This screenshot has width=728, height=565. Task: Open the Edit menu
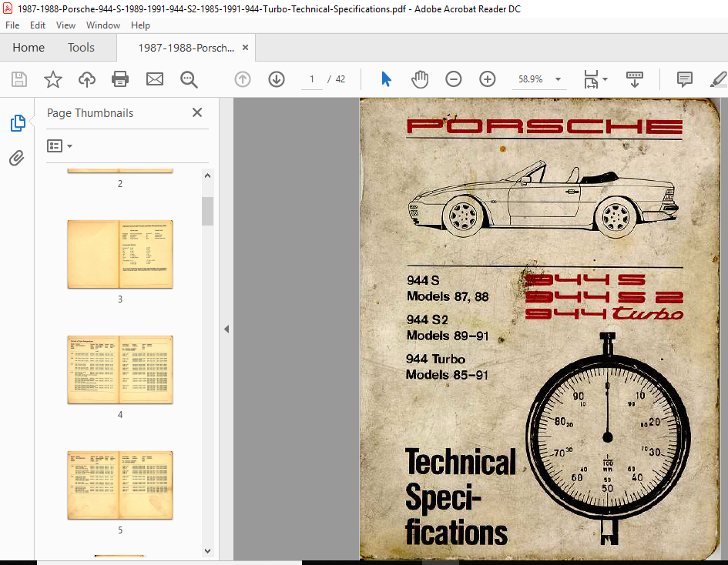coord(38,25)
